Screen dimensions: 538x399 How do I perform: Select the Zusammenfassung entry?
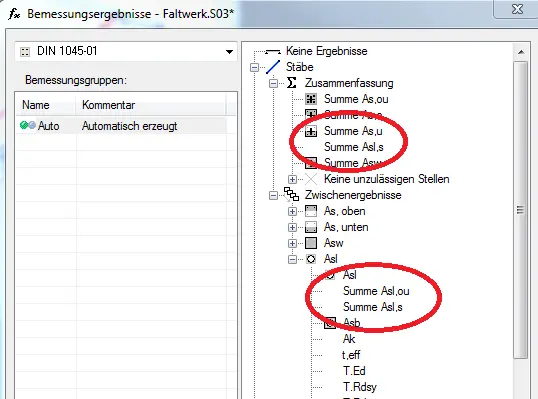click(x=349, y=83)
